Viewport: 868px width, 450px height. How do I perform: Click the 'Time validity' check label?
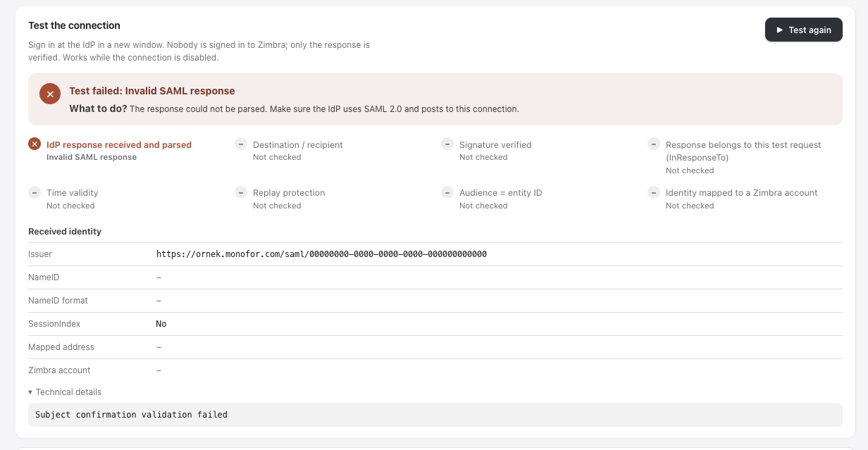[x=73, y=192]
